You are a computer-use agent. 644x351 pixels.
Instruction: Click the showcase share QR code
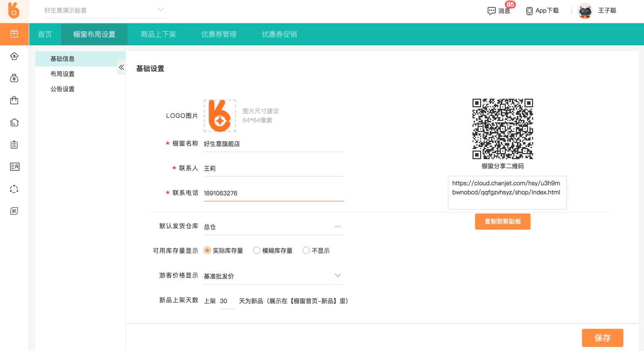coord(503,129)
